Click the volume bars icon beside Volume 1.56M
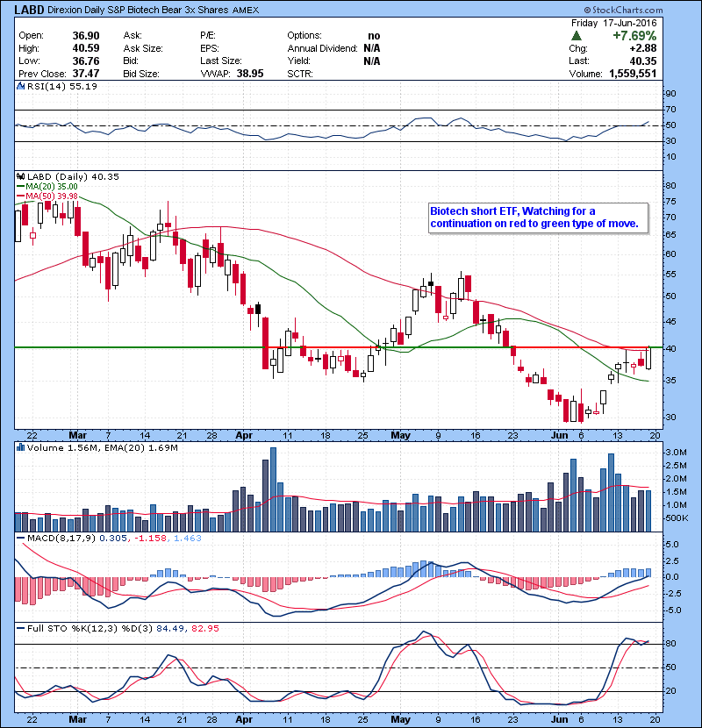702x728 pixels. tap(20, 447)
